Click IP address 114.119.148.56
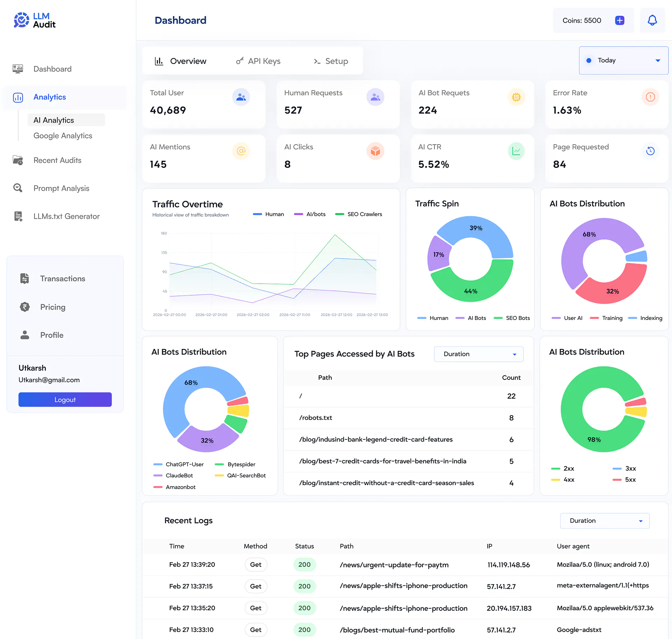The height and width of the screenshot is (639, 672). [x=509, y=565]
